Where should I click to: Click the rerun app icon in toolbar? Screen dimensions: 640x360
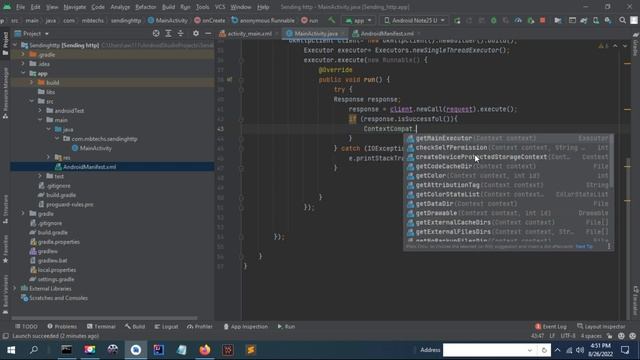(x=457, y=20)
